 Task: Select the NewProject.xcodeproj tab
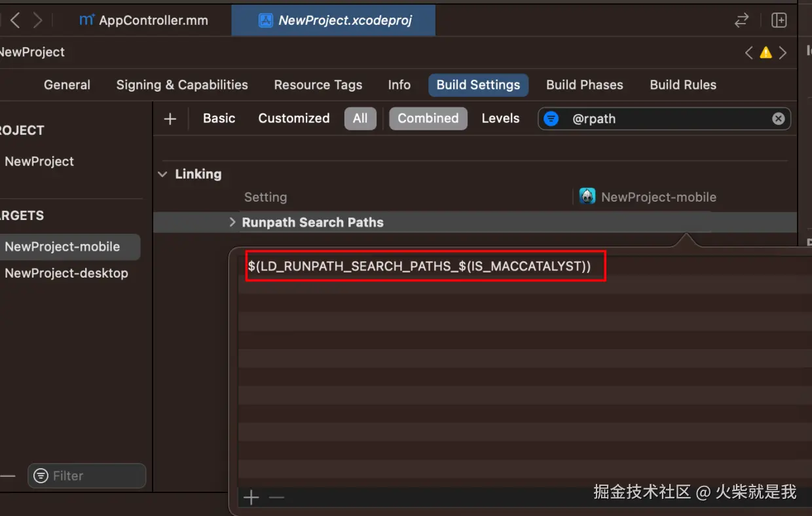333,20
